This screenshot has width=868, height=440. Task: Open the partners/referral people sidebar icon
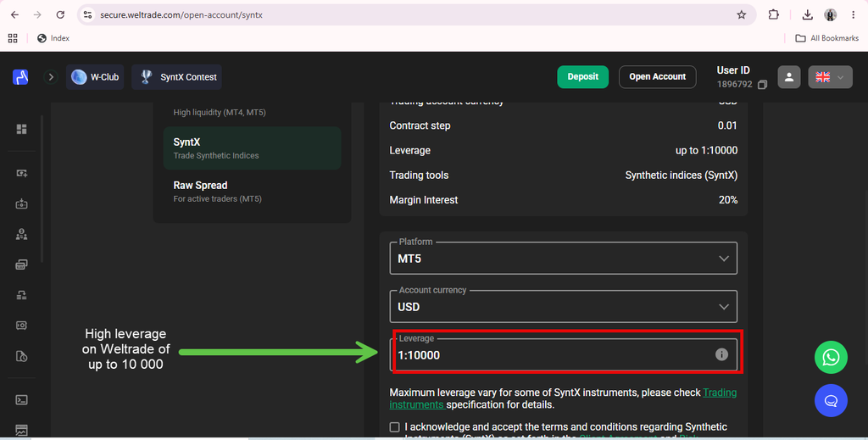[21, 234]
